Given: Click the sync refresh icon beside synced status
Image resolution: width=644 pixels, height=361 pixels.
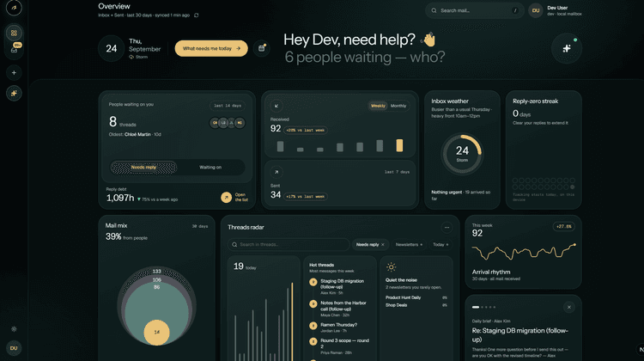Looking at the screenshot, I should click(x=197, y=15).
